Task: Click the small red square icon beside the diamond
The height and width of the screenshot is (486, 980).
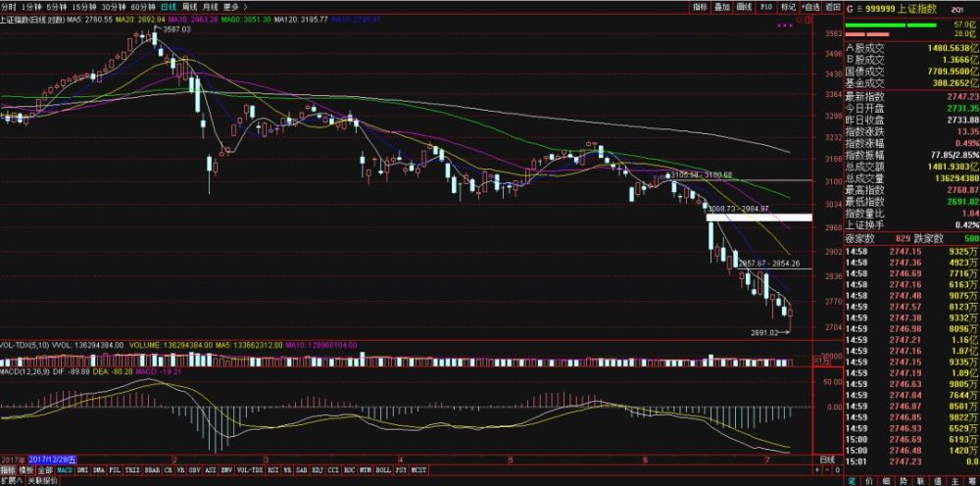Action: click(808, 20)
